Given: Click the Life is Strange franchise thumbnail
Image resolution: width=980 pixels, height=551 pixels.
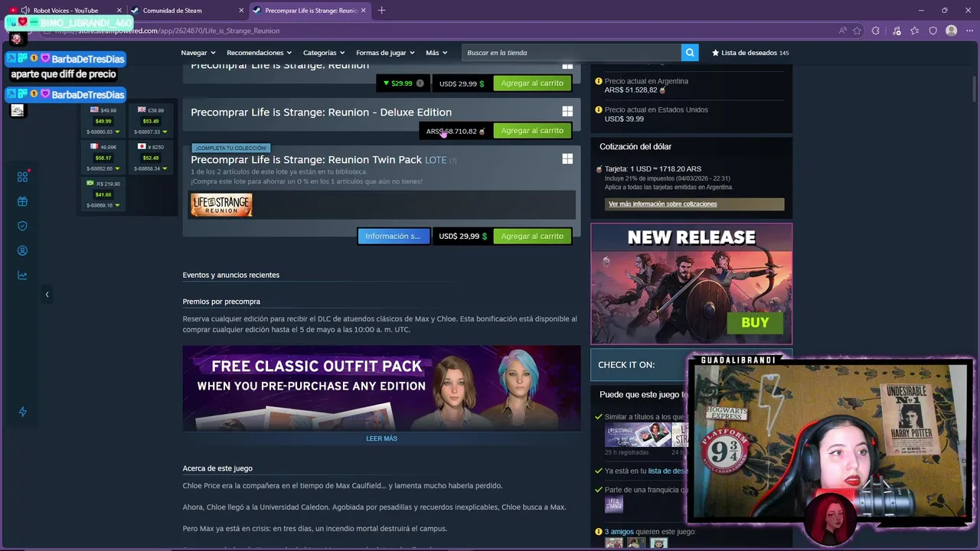Looking at the screenshot, I should click(614, 504).
